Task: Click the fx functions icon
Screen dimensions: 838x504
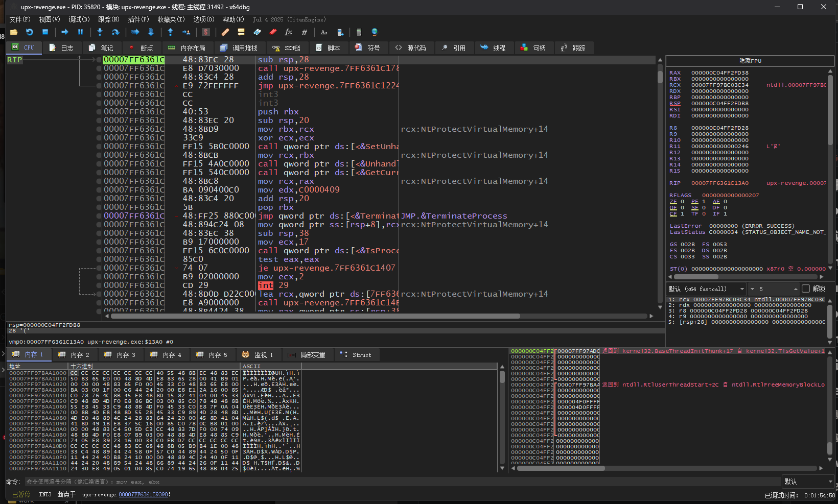Action: 288,32
